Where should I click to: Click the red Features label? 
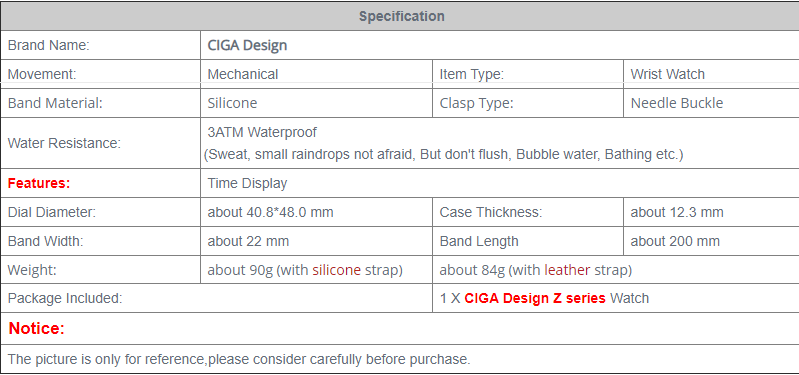click(x=39, y=183)
